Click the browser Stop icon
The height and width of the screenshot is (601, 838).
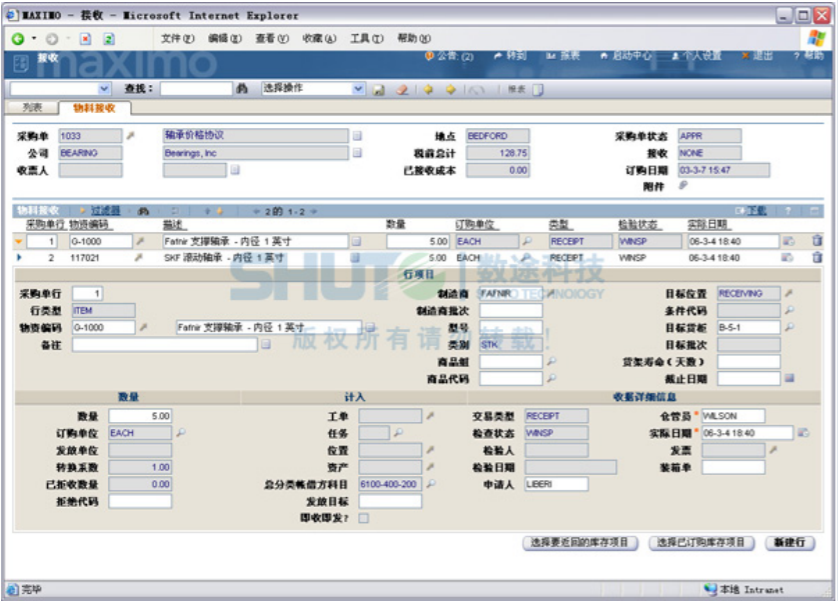(x=86, y=38)
